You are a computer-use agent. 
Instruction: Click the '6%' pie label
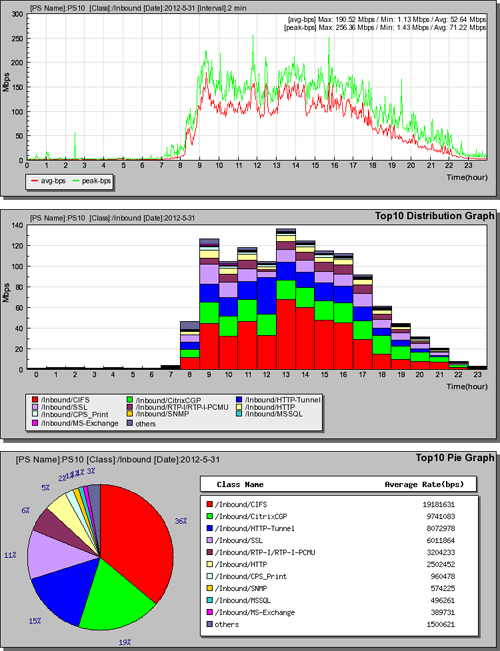25,511
